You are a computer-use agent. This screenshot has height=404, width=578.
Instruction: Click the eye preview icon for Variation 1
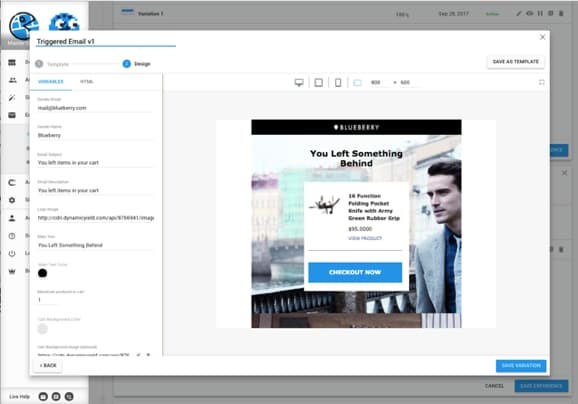pyautogui.click(x=529, y=13)
